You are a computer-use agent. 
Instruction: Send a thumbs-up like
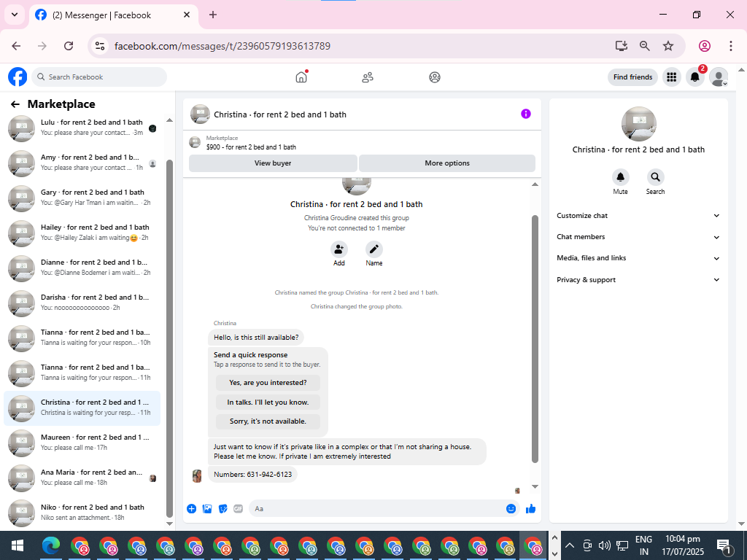tap(531, 508)
